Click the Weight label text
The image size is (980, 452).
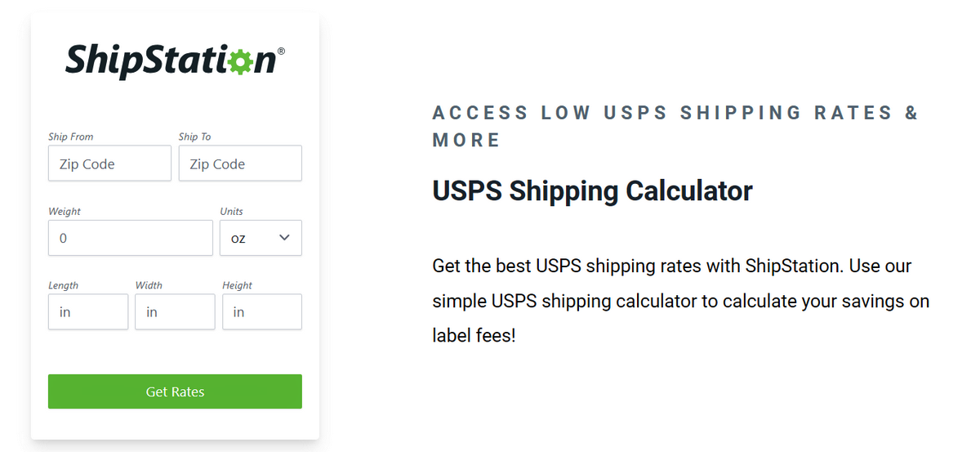(65, 211)
